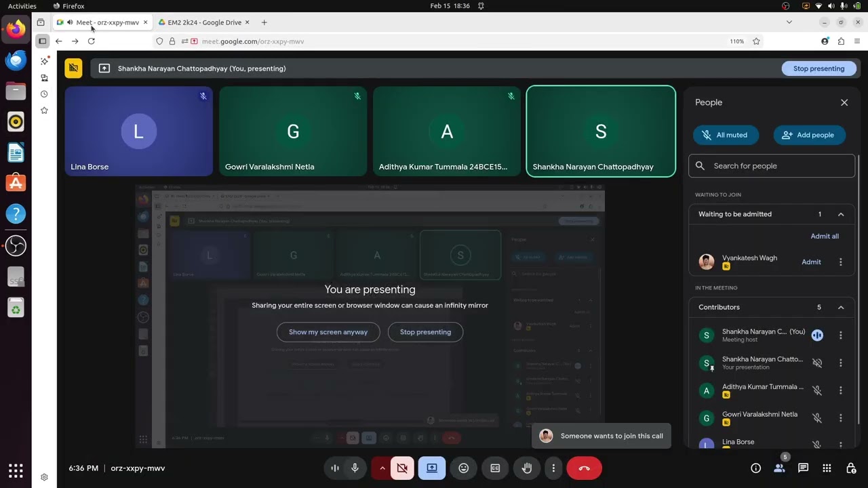The width and height of the screenshot is (868, 488).
Task: Bookmark this page star icon
Action: tap(756, 41)
